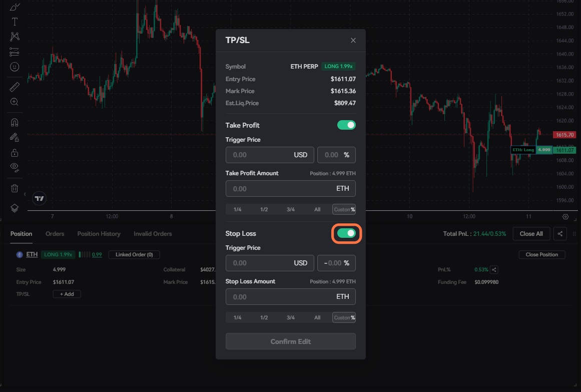Share PnL% with small share icon
The height and width of the screenshot is (392, 581).
pyautogui.click(x=494, y=270)
